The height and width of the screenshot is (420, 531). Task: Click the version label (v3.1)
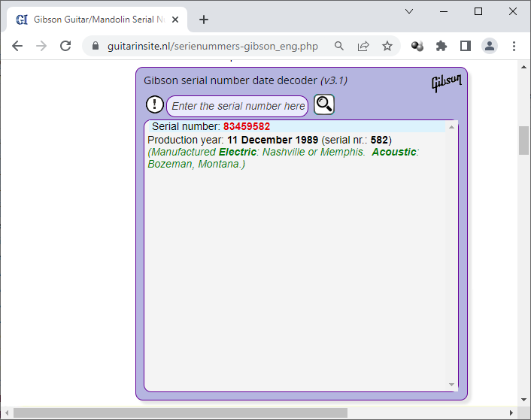coord(334,80)
